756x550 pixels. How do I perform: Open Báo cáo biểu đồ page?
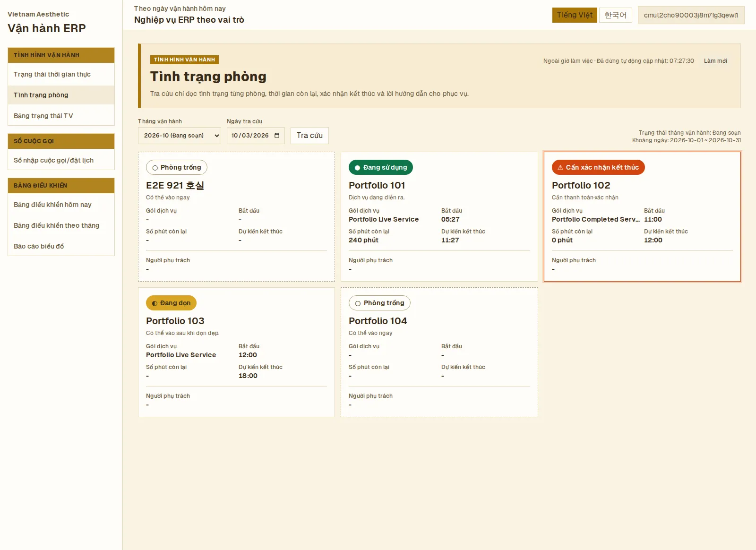click(61, 247)
